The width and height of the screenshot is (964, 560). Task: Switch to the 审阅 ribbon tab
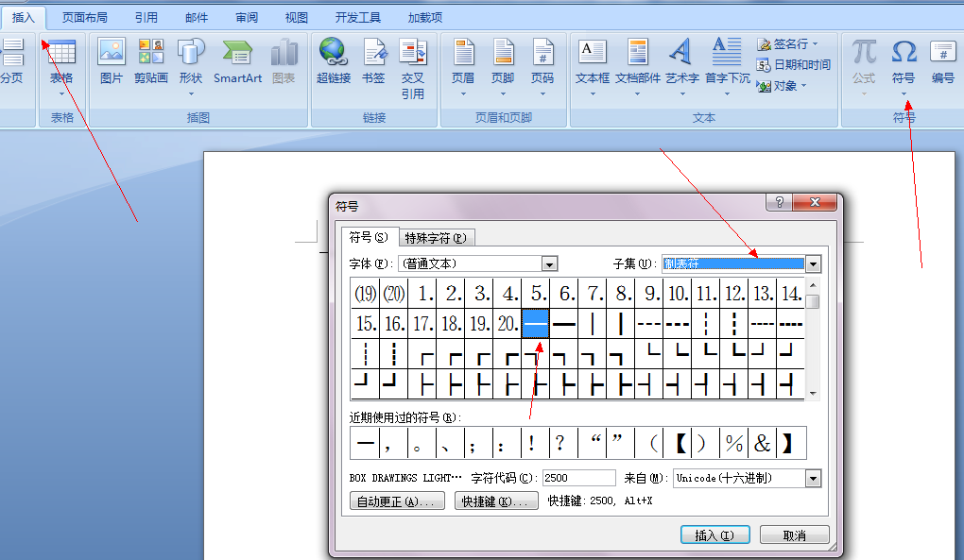(246, 16)
